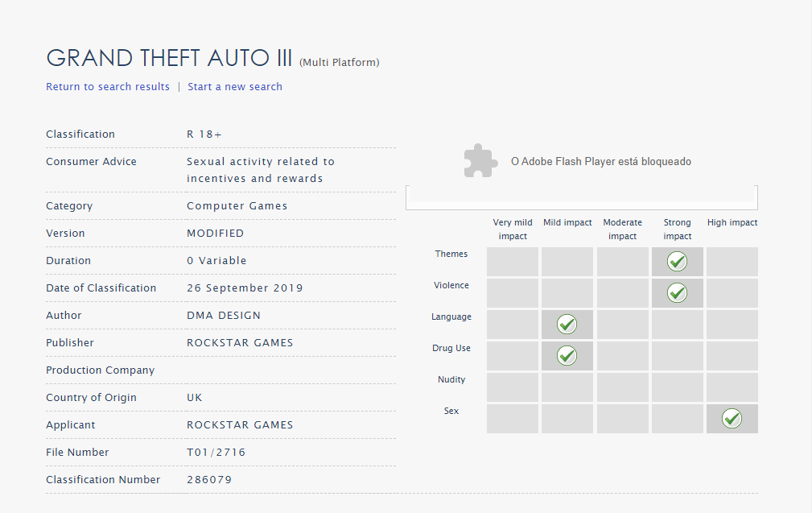Viewport: 812px width, 513px height.
Task: Click the Language row label in matrix
Action: tap(451, 317)
